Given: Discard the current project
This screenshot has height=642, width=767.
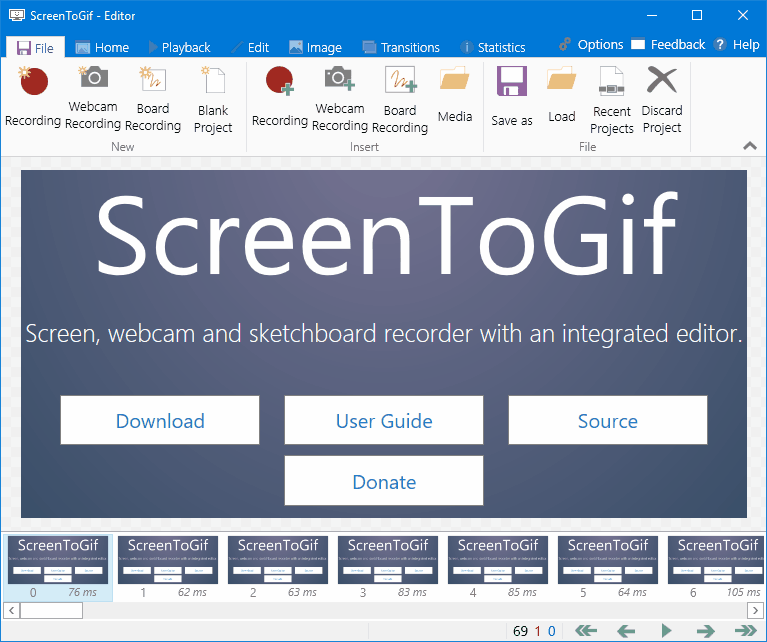Looking at the screenshot, I should point(661,99).
